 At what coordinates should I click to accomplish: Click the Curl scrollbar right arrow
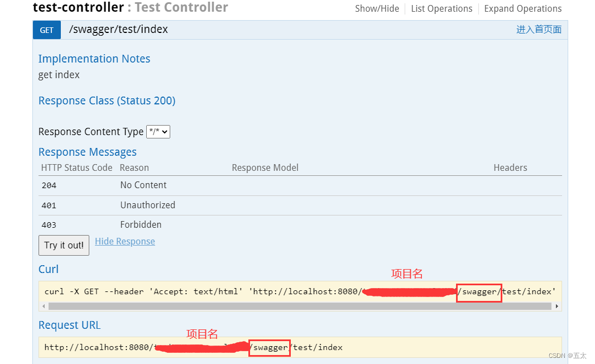coord(556,306)
